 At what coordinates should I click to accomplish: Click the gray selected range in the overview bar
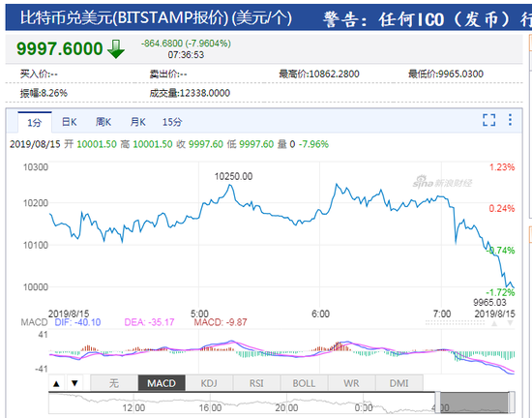pos(475,403)
